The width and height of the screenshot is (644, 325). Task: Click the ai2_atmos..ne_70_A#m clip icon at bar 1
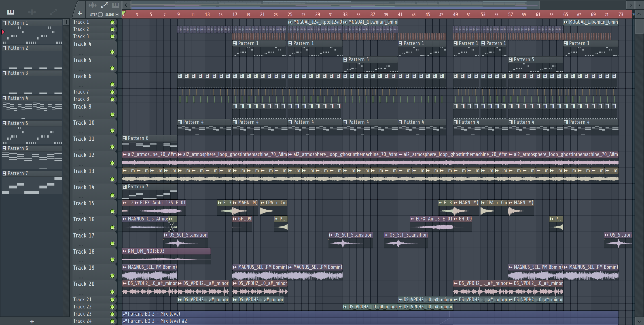(x=125, y=154)
